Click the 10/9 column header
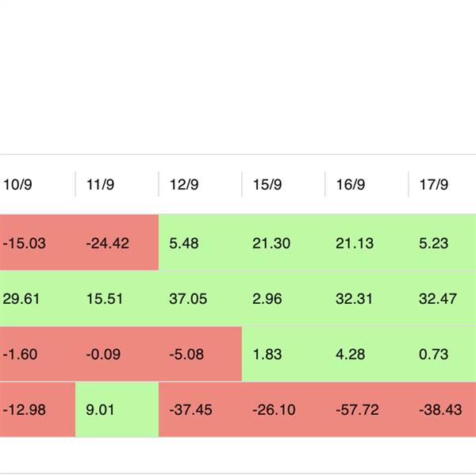Viewport: 476px width, 476px height. click(x=17, y=185)
